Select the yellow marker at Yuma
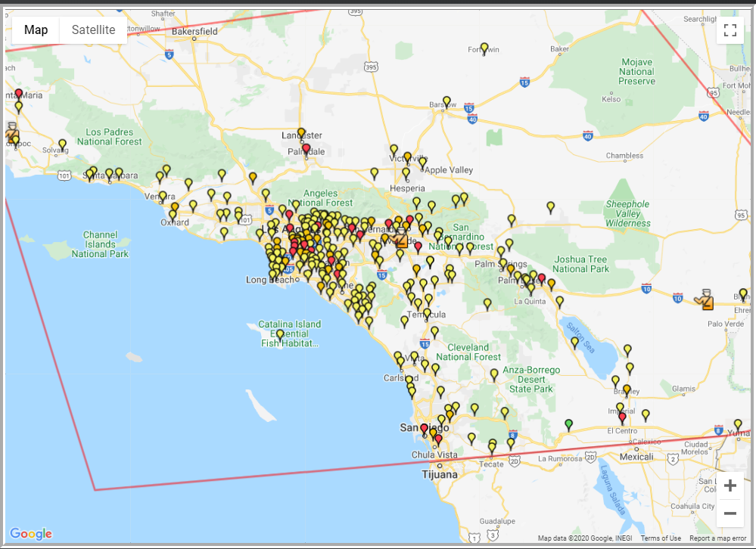756x549 pixels. coord(738,425)
